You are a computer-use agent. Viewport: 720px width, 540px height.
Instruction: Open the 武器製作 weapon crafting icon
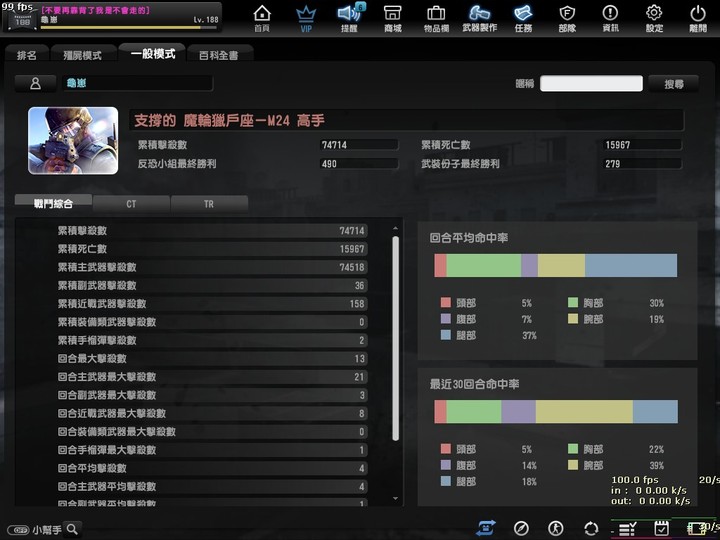(x=479, y=18)
